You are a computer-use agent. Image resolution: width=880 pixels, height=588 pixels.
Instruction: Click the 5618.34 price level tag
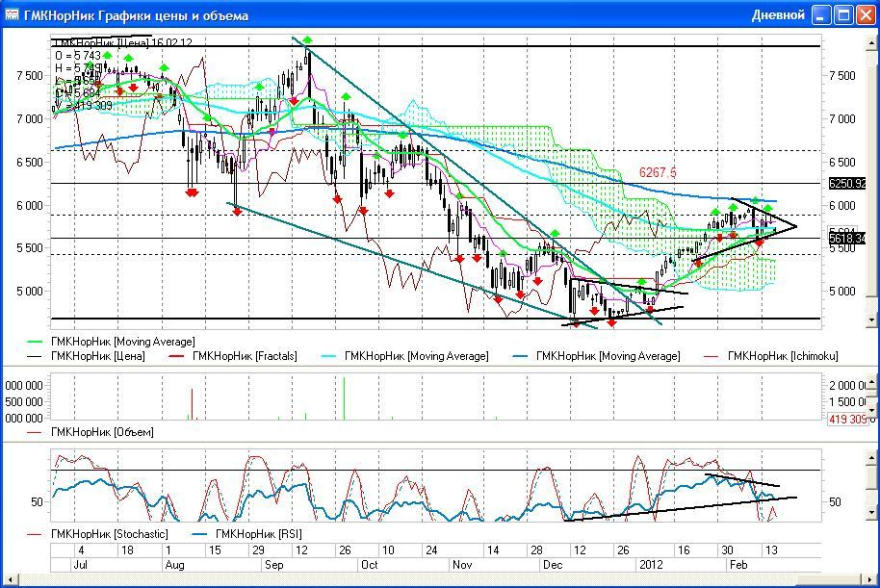(847, 239)
